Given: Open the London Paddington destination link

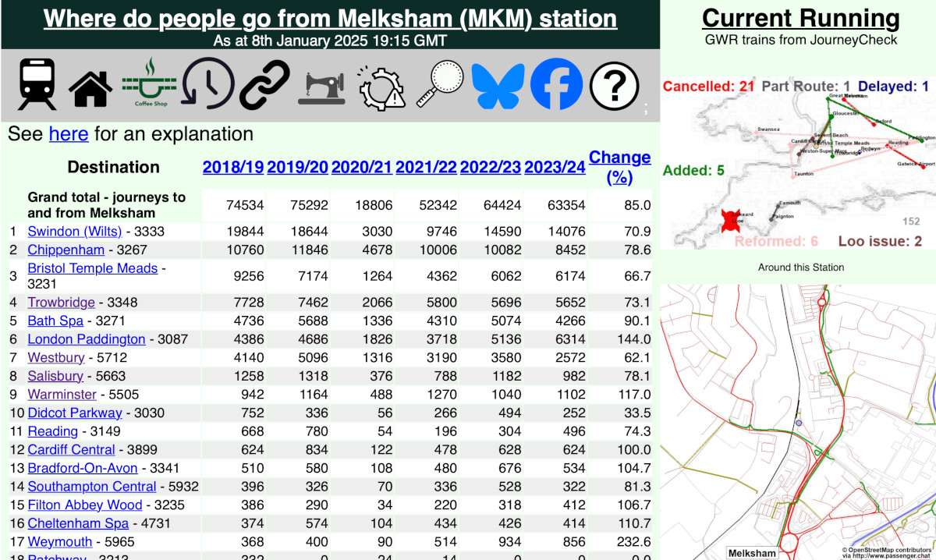Looking at the screenshot, I should [x=86, y=339].
